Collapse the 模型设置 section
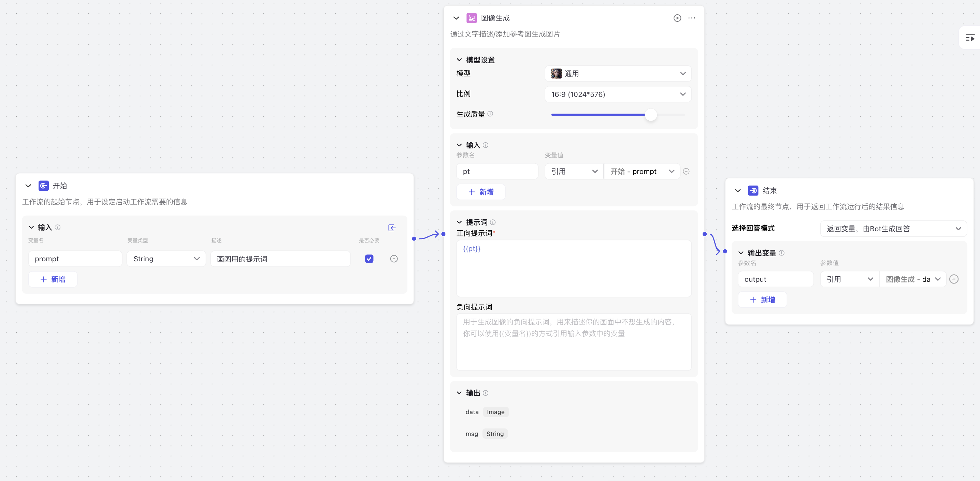 click(459, 60)
